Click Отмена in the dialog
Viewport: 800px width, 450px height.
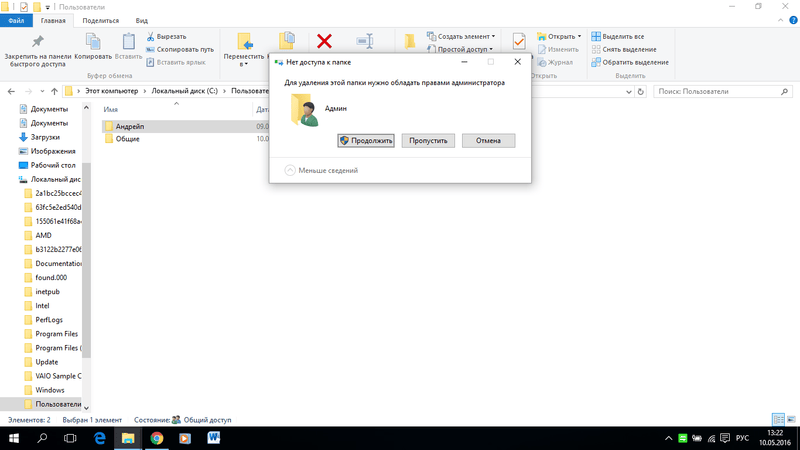click(x=488, y=141)
